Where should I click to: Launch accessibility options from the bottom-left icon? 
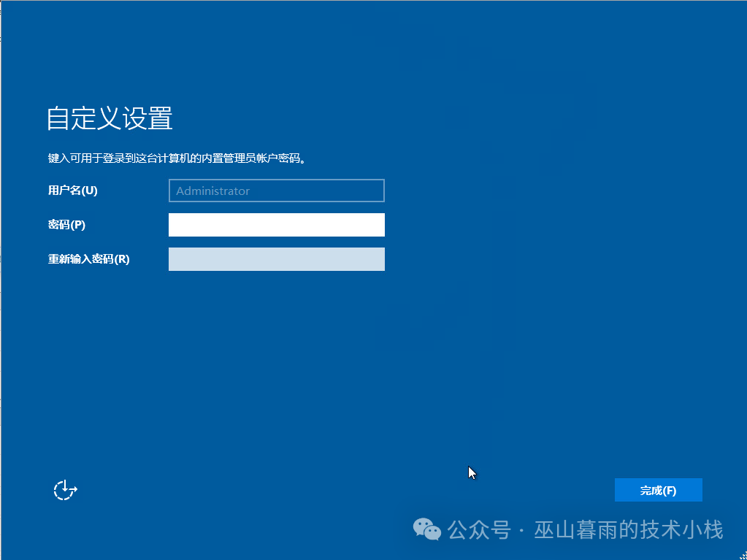[65, 490]
